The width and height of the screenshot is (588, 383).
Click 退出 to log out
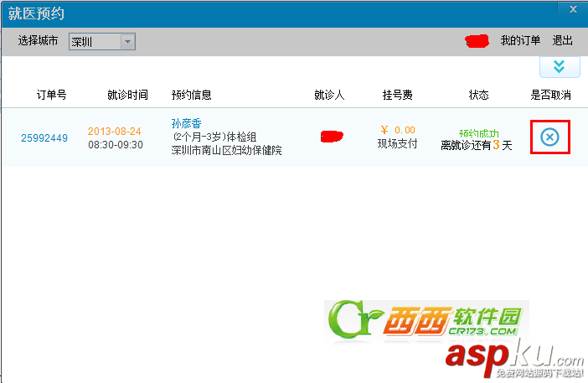pyautogui.click(x=562, y=40)
